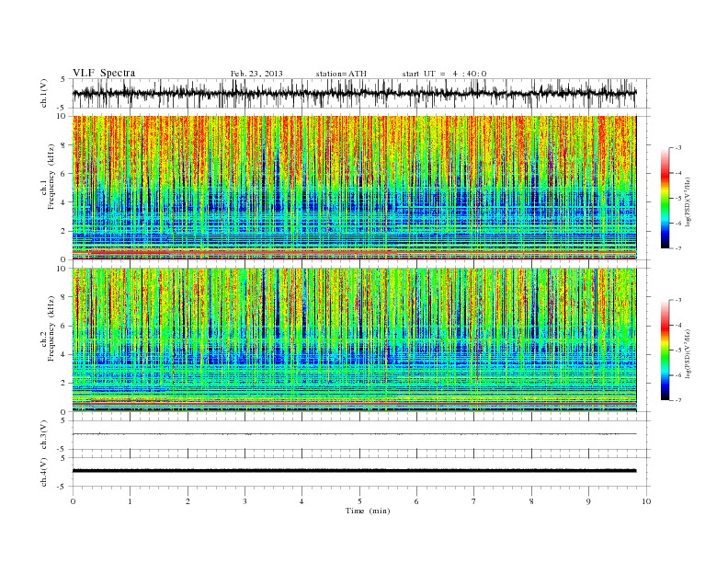Click the ch.1 spectrogram color scale bar
The image size is (728, 563).
click(x=665, y=198)
